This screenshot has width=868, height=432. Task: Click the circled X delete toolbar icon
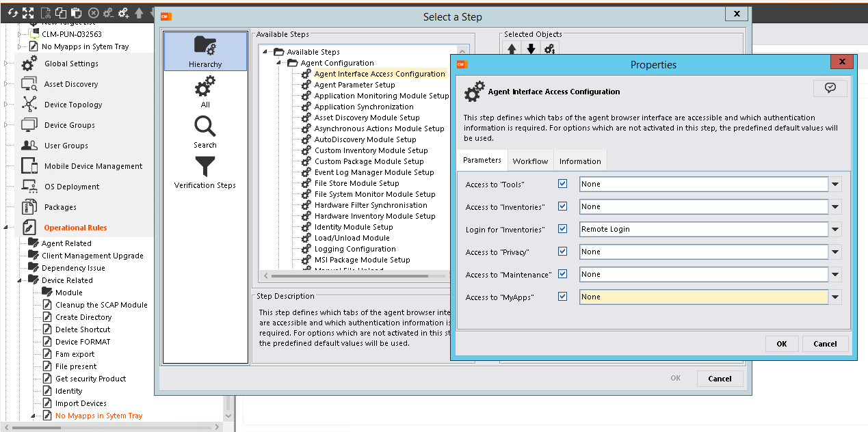tap(94, 13)
